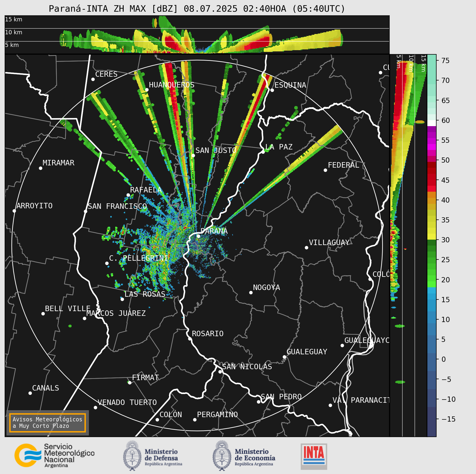Viewport: 476px width, 474px height.
Task: Click the C. PELLEGRINI label
Action: pos(139,258)
